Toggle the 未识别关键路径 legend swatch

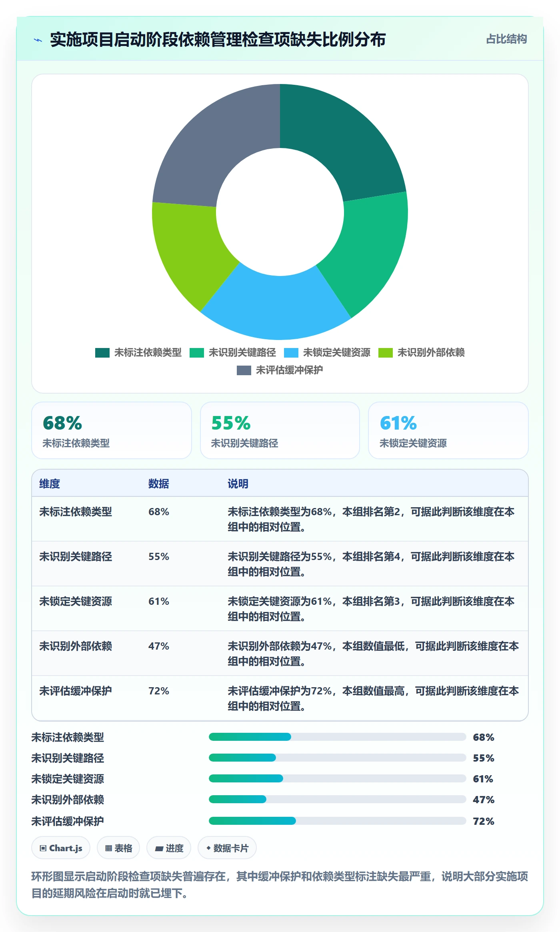pyautogui.click(x=197, y=353)
